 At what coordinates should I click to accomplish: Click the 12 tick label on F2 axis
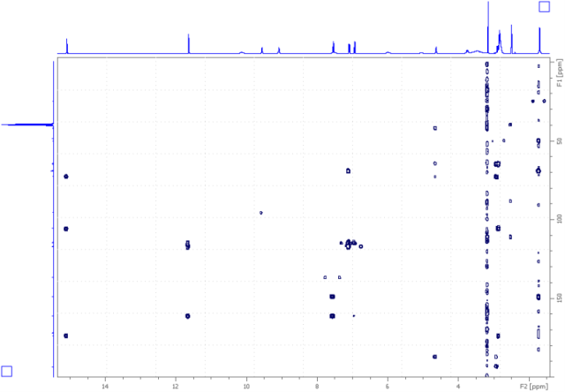176,386
